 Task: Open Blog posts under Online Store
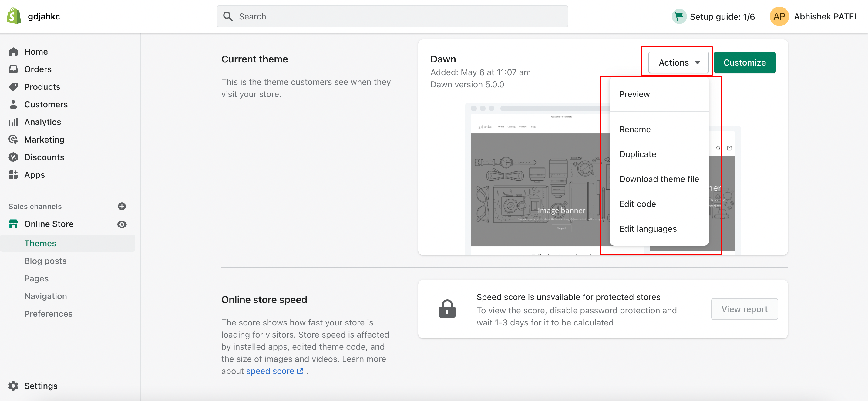click(45, 261)
